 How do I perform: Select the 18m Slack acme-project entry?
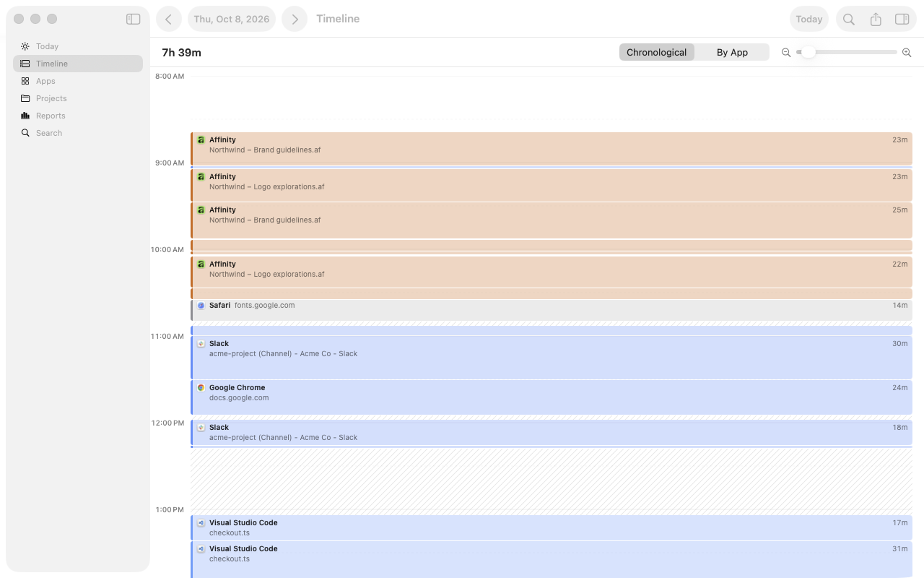tap(552, 433)
